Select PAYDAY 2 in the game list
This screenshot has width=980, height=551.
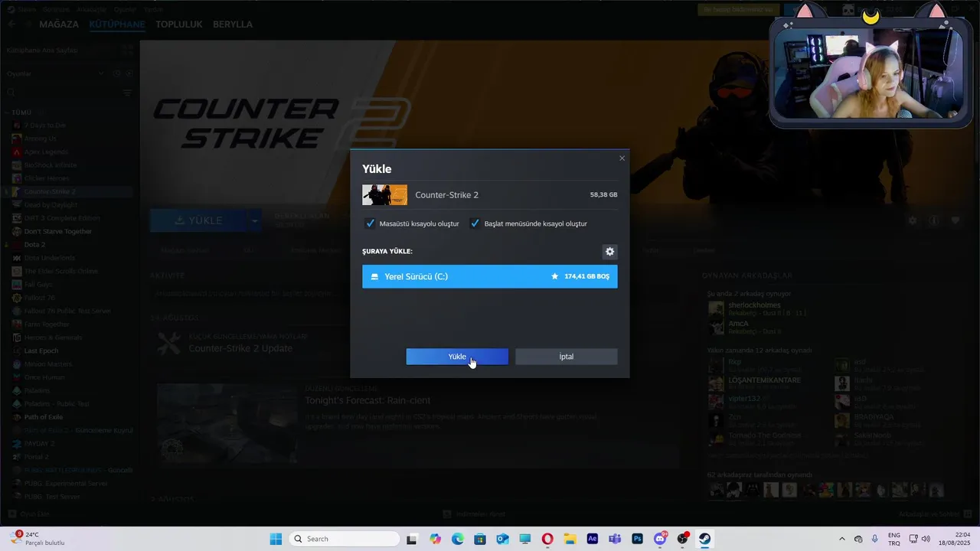coord(39,444)
